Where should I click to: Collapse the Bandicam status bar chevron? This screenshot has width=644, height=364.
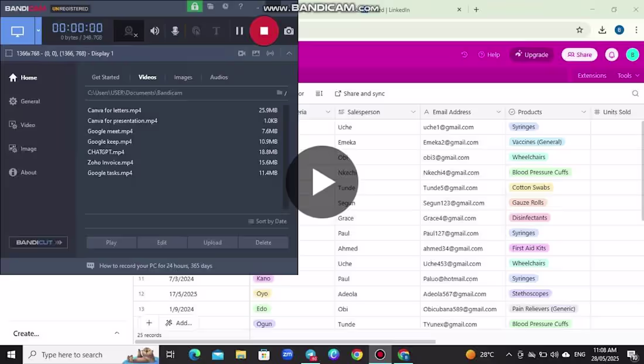click(x=289, y=53)
